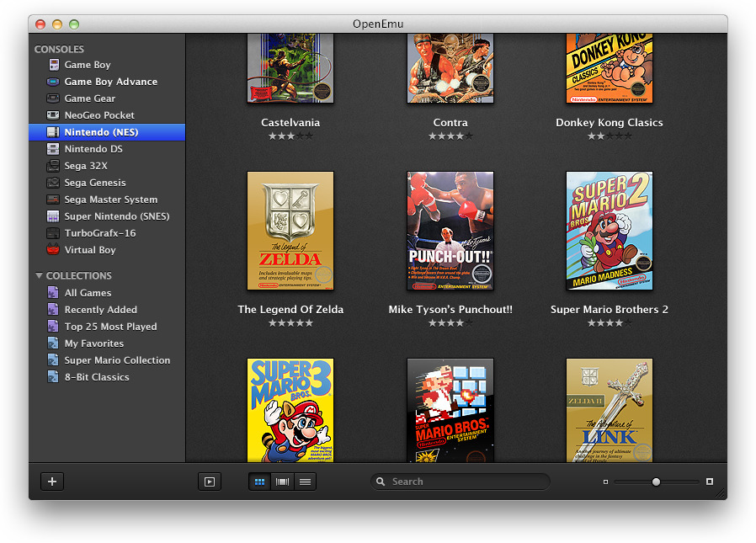Focus the Search input field
Image resolution: width=756 pixels, height=543 pixels.
pos(461,482)
